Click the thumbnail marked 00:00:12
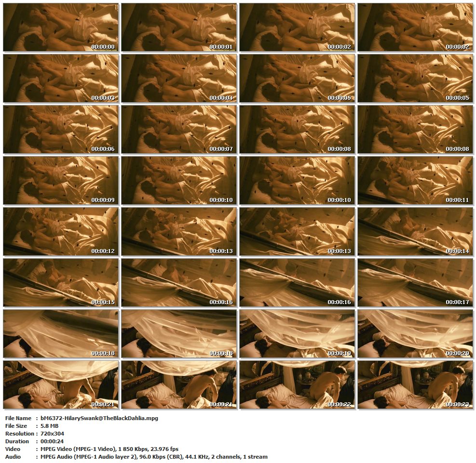This screenshot has height=463, width=476. [61, 232]
